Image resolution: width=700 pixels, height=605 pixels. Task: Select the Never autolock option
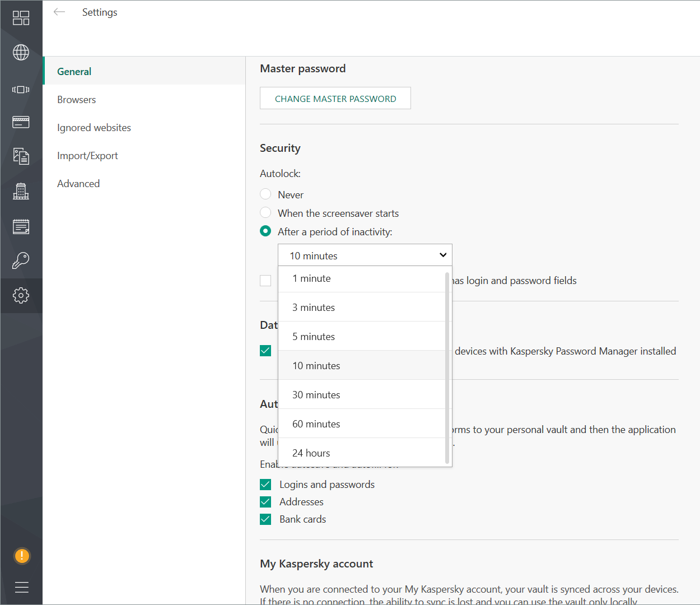[265, 194]
